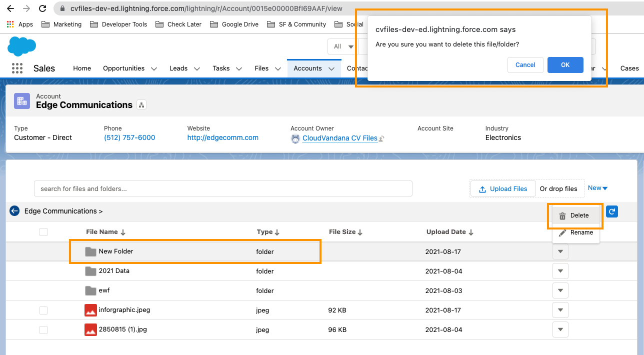
Task: Click the blue refresh icon button
Action: tap(612, 211)
